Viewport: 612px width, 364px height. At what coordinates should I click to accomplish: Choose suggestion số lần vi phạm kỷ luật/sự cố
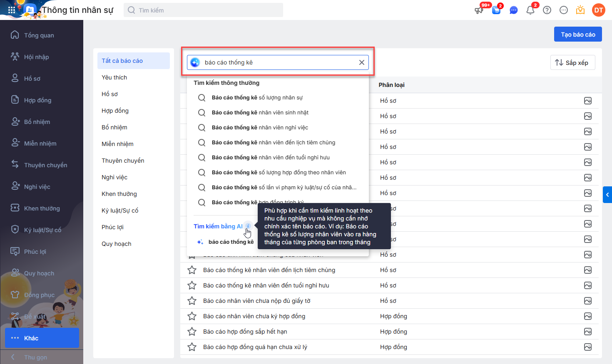click(278, 187)
